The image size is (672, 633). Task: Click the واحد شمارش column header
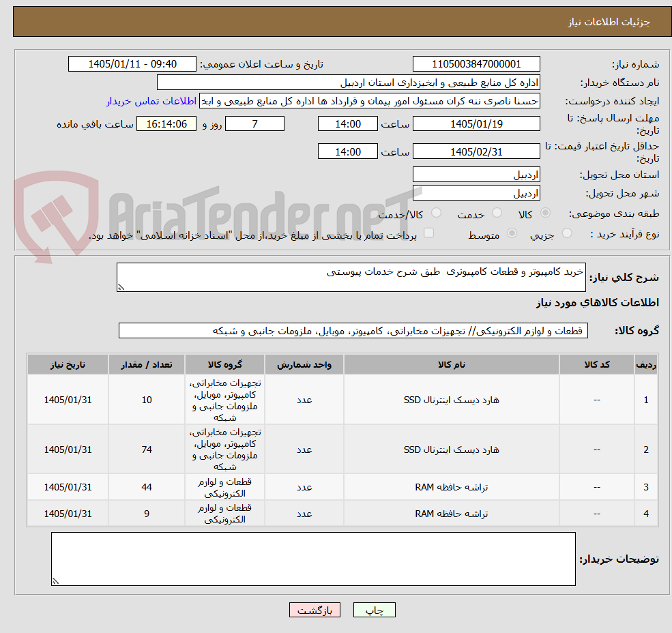[x=304, y=364]
